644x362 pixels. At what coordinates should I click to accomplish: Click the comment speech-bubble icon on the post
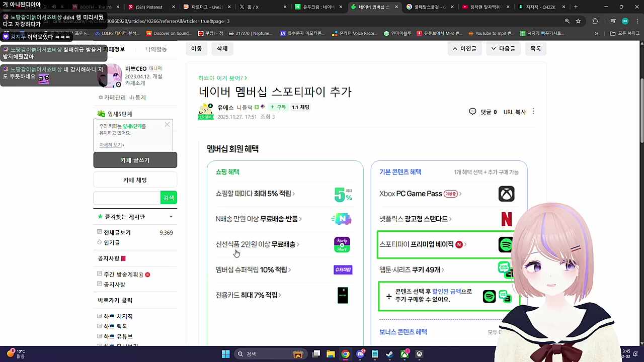point(472,112)
